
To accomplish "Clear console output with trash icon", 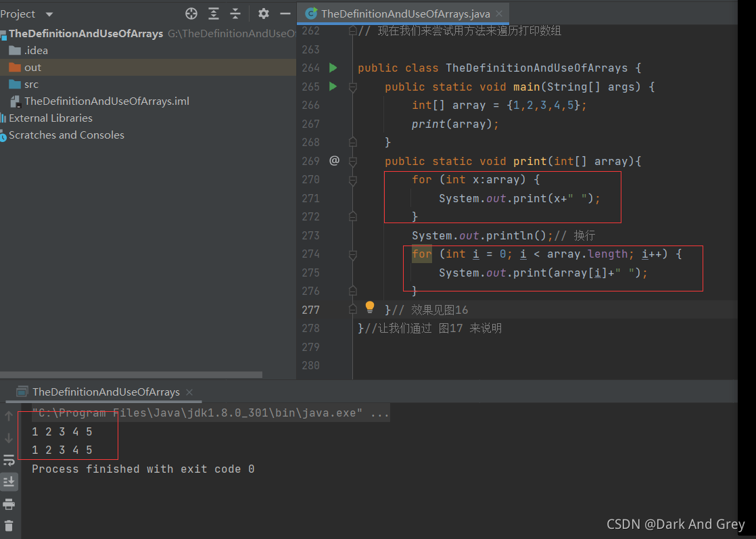I will 9,526.
